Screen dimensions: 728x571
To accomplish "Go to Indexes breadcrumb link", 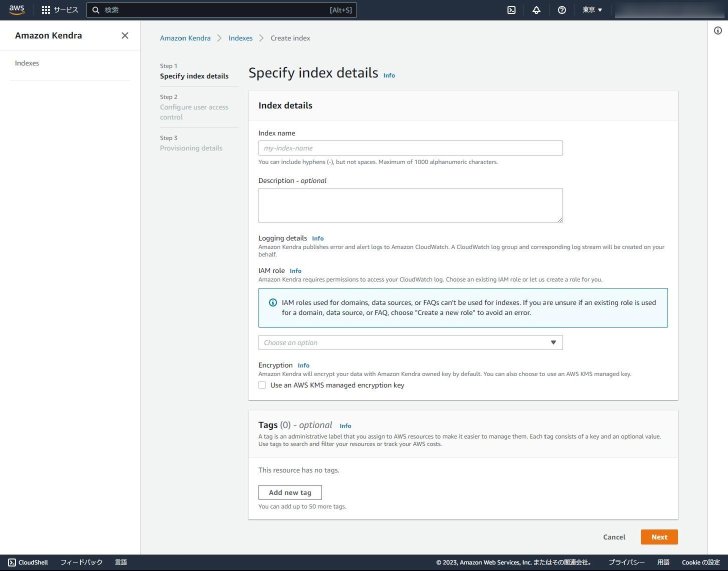I will [x=240, y=38].
